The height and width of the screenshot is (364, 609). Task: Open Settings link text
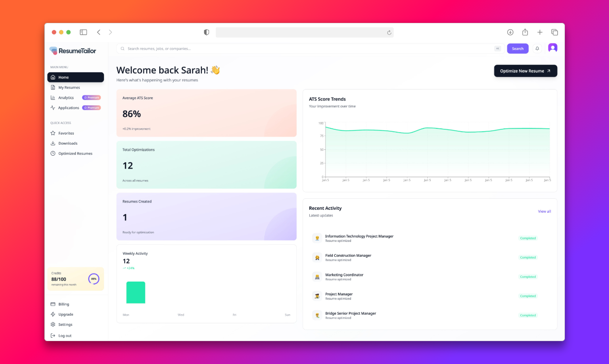pos(65,324)
